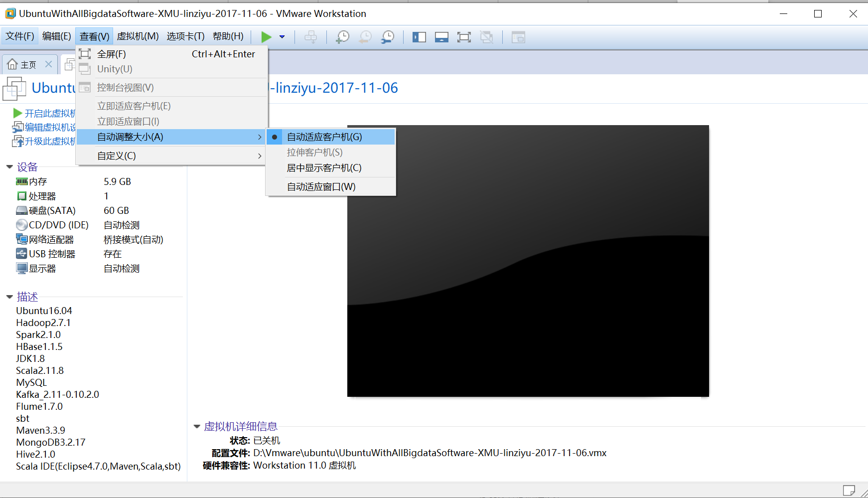Toggle the thumbnail bar icon
Image resolution: width=868 pixels, height=498 pixels.
pyautogui.click(x=441, y=37)
